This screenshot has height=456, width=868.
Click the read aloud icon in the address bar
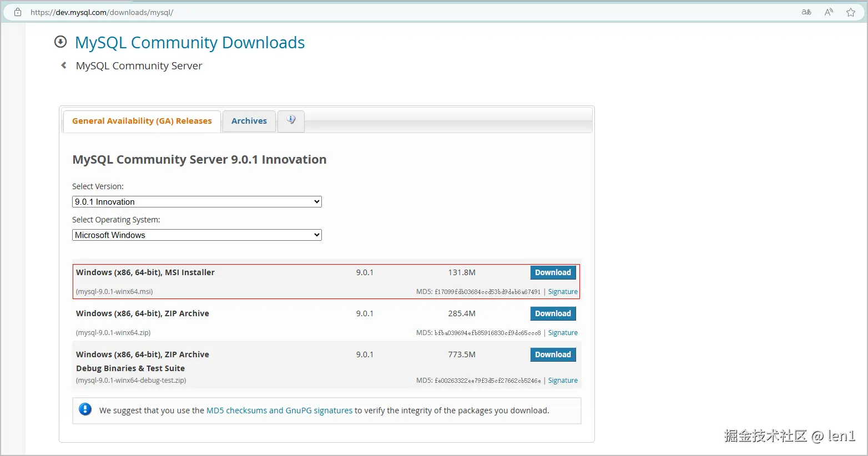click(x=829, y=12)
